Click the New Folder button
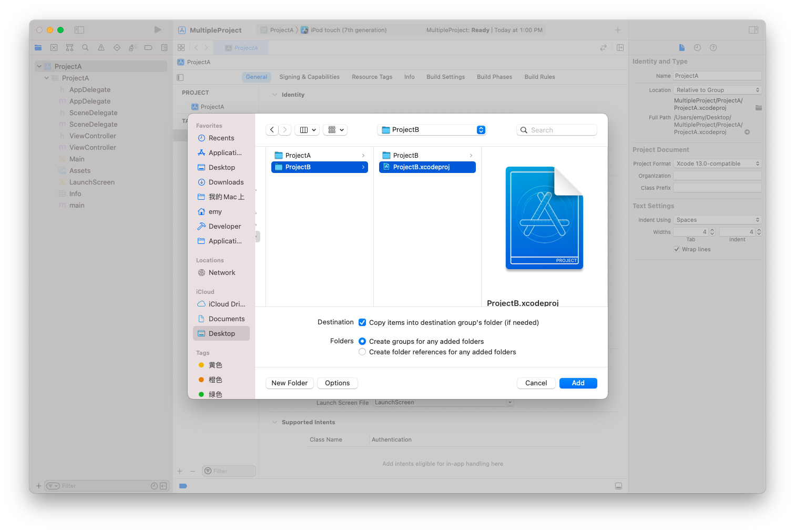 (289, 383)
